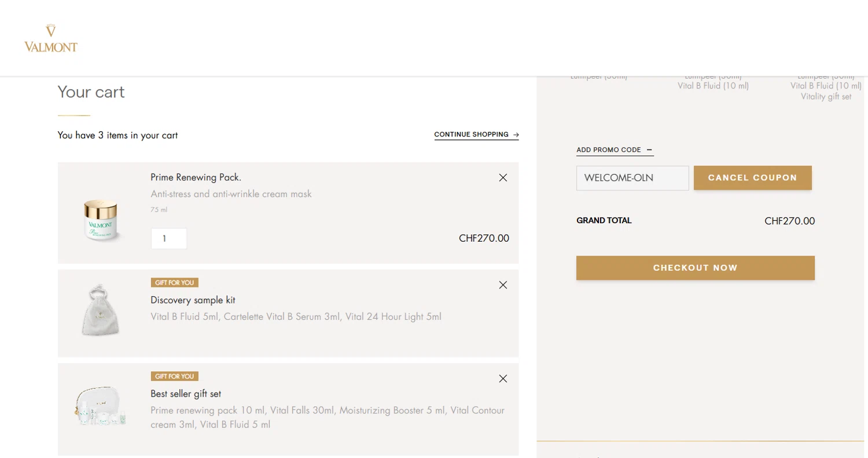Click the Gift For You badge on Discovery kit
Viewport: 868px width, 458px height.
(x=175, y=283)
